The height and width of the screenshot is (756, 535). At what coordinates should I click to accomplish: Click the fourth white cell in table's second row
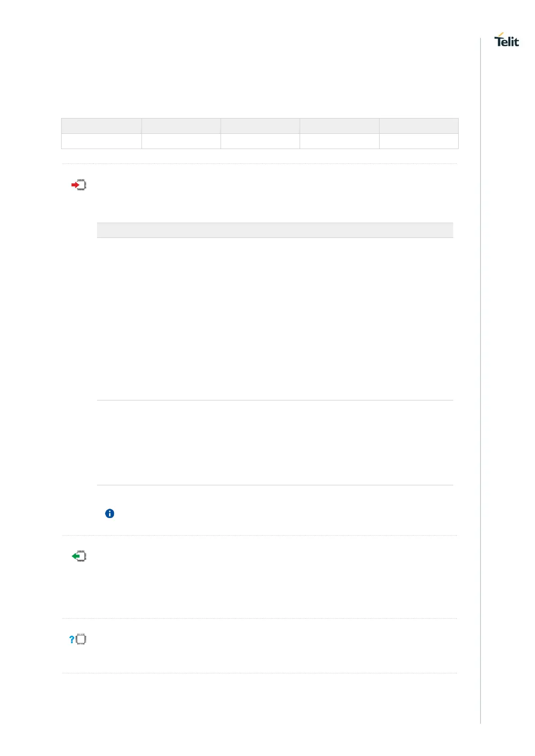(x=340, y=141)
